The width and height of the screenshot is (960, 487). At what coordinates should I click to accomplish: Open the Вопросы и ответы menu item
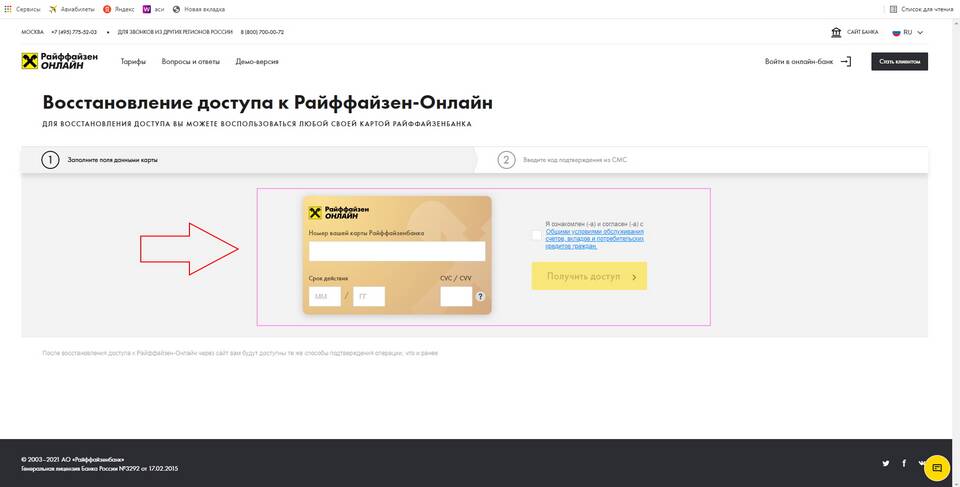coord(190,62)
